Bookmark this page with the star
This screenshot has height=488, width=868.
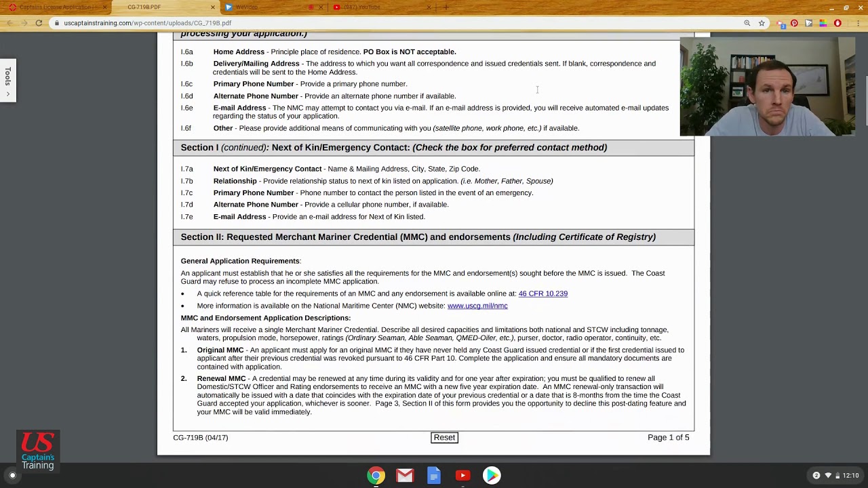[762, 23]
